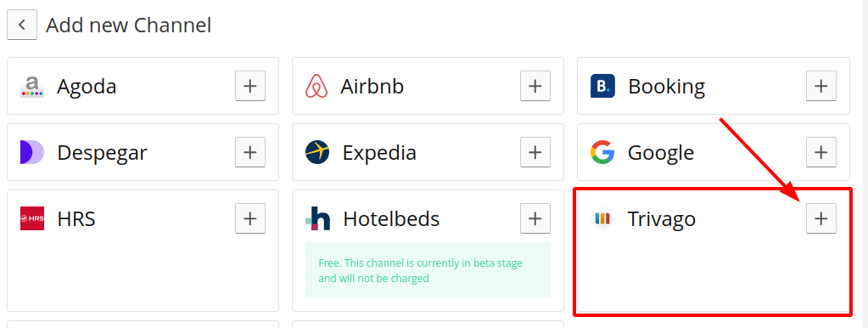Click the Hotelbeds beta stage notice
The width and height of the screenshot is (868, 328).
pos(428,270)
